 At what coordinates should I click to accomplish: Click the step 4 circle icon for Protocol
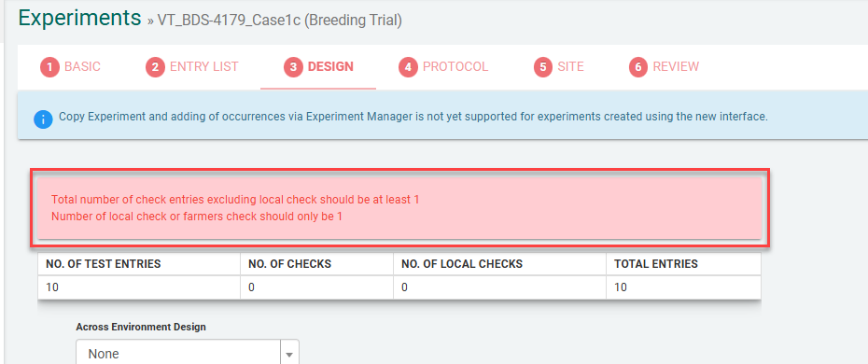(x=408, y=67)
